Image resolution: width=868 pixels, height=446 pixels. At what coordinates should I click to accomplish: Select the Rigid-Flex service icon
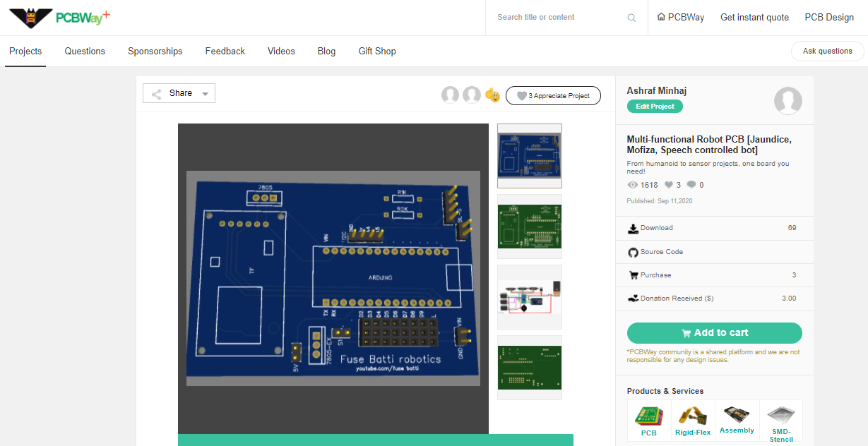tap(693, 417)
